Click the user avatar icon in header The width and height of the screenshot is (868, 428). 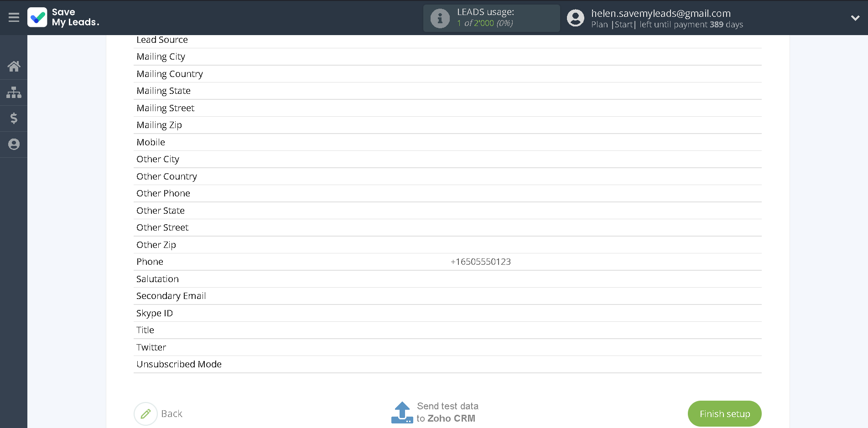575,18
